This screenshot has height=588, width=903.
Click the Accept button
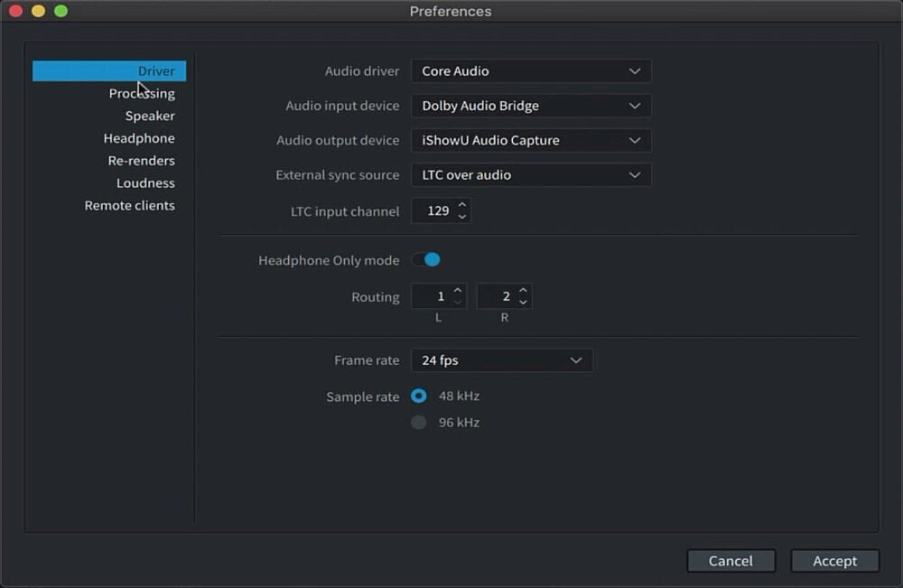coord(834,560)
